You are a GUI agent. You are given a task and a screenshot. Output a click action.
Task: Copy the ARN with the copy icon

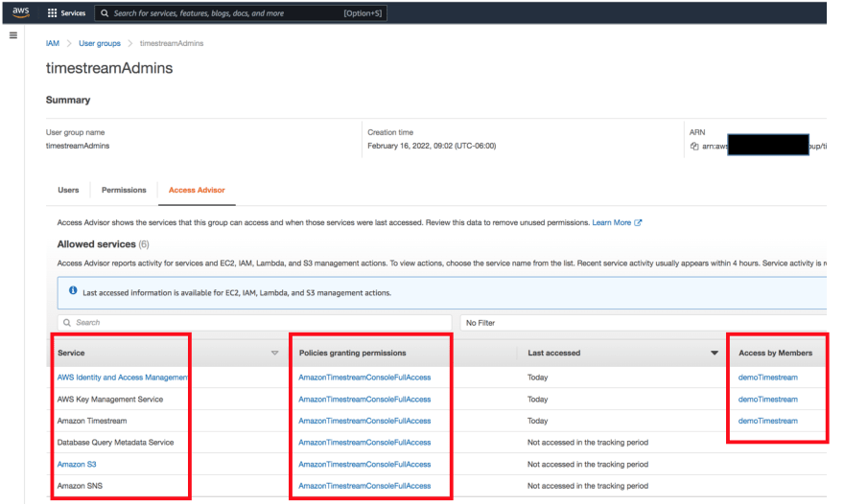[x=694, y=147]
